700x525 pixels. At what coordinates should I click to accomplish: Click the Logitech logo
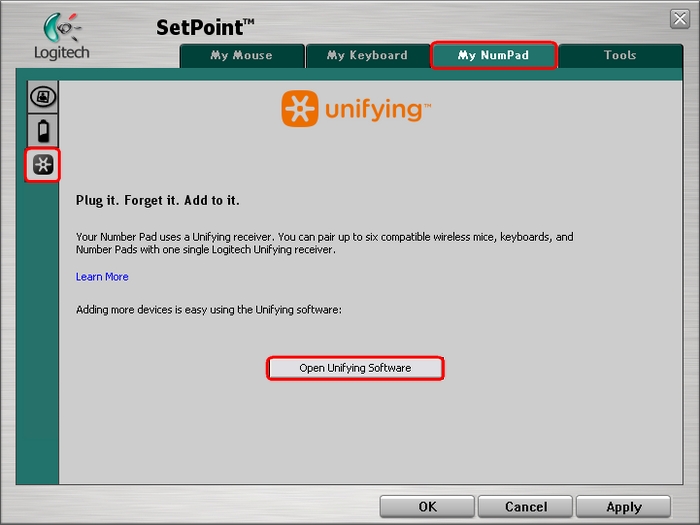tap(62, 36)
